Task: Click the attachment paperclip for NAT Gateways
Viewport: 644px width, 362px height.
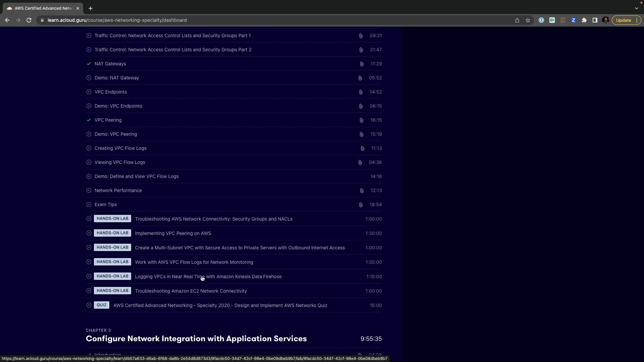Action: coord(362,64)
